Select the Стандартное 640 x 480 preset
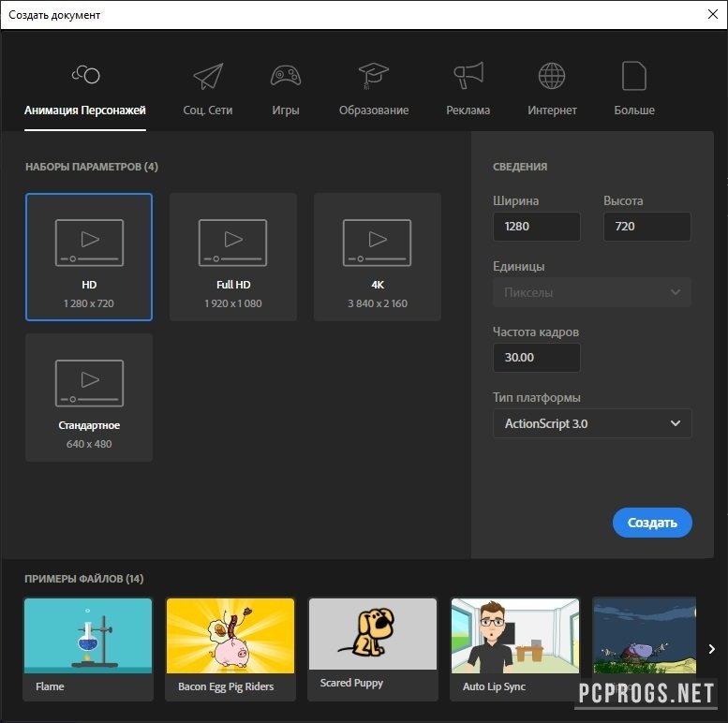 coord(89,397)
